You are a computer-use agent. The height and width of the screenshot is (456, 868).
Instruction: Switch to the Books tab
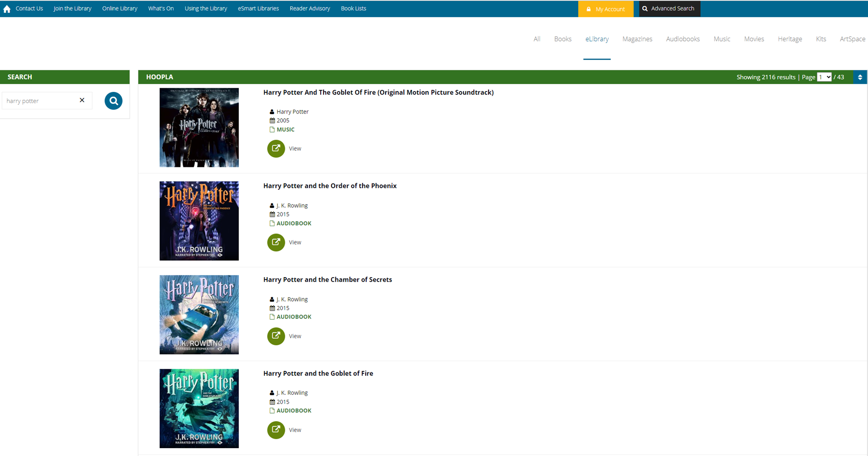point(563,39)
